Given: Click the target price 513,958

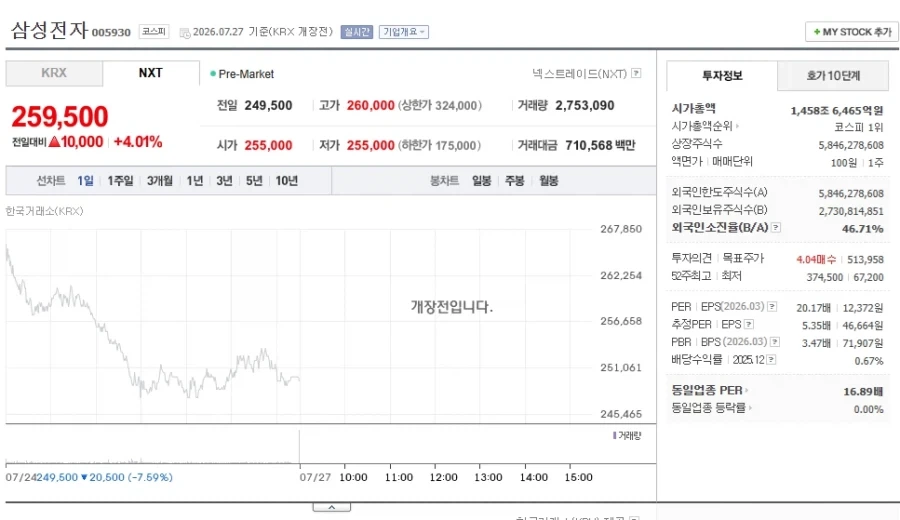Looking at the screenshot, I should [x=865, y=259].
